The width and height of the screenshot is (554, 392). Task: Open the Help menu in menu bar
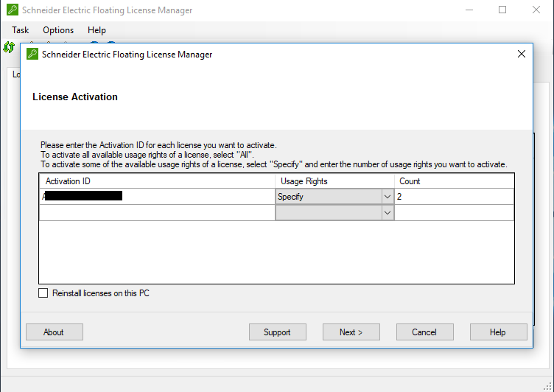(97, 30)
